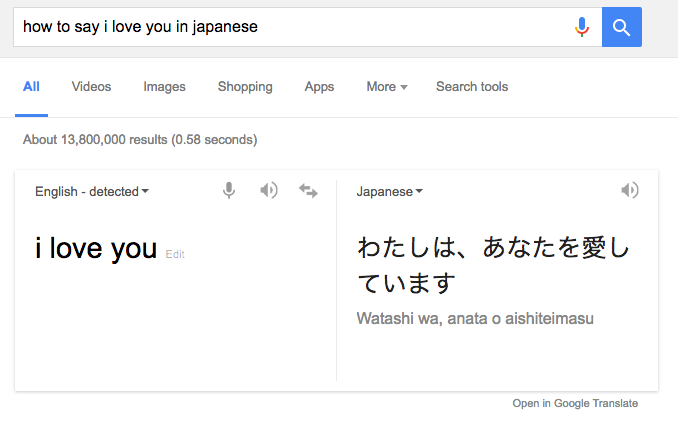Viewport: 678px width, 429px height.
Task: Open the English - detected language dropdown
Action: pos(91,192)
